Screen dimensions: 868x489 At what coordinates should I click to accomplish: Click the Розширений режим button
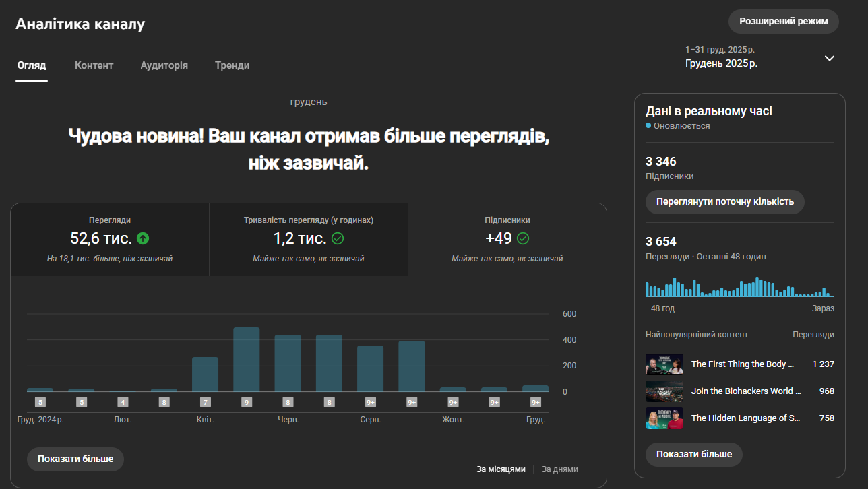[x=784, y=22]
